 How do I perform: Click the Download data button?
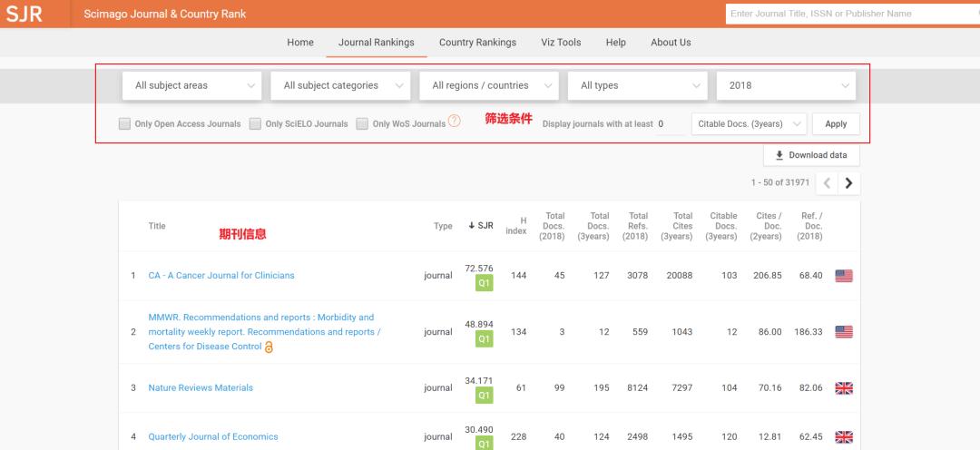tap(810, 155)
